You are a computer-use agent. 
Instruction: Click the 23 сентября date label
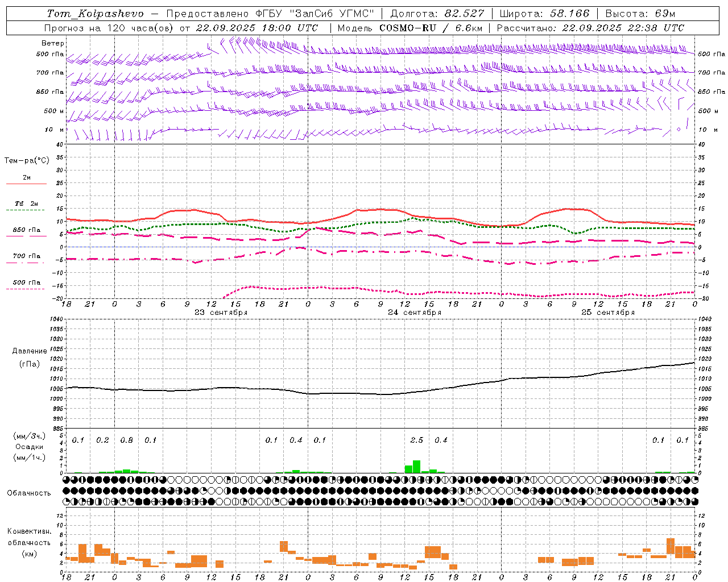(x=221, y=313)
